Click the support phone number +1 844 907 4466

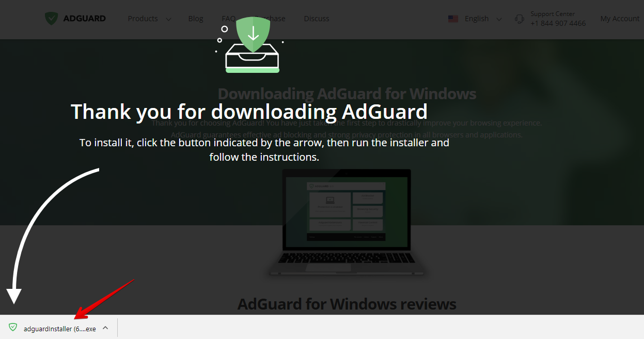tap(558, 23)
